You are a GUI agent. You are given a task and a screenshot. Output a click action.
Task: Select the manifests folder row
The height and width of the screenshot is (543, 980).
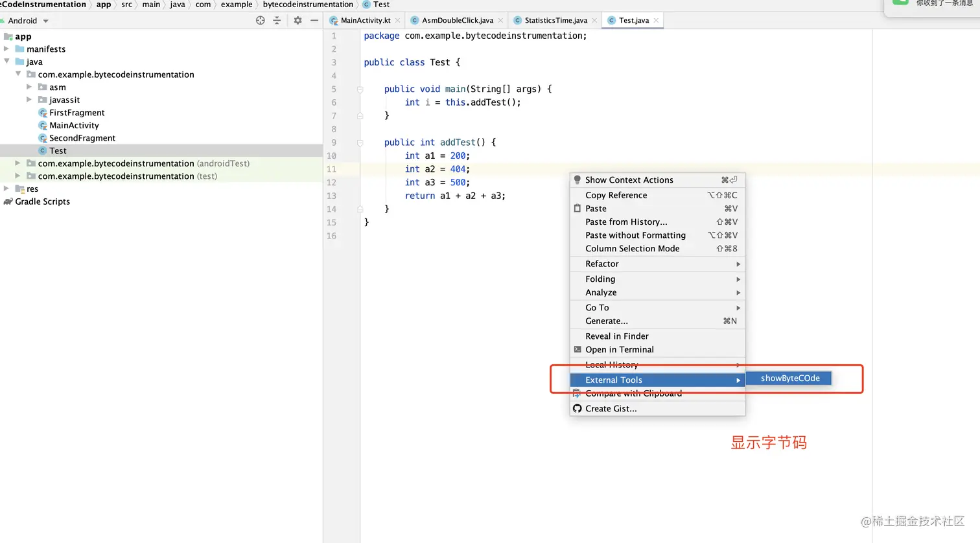click(x=161, y=49)
